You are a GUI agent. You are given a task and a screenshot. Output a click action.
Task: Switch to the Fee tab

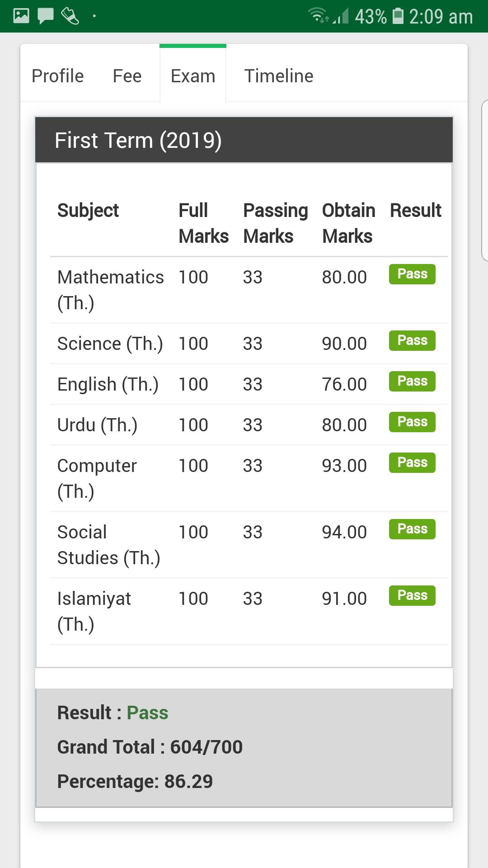[127, 76]
